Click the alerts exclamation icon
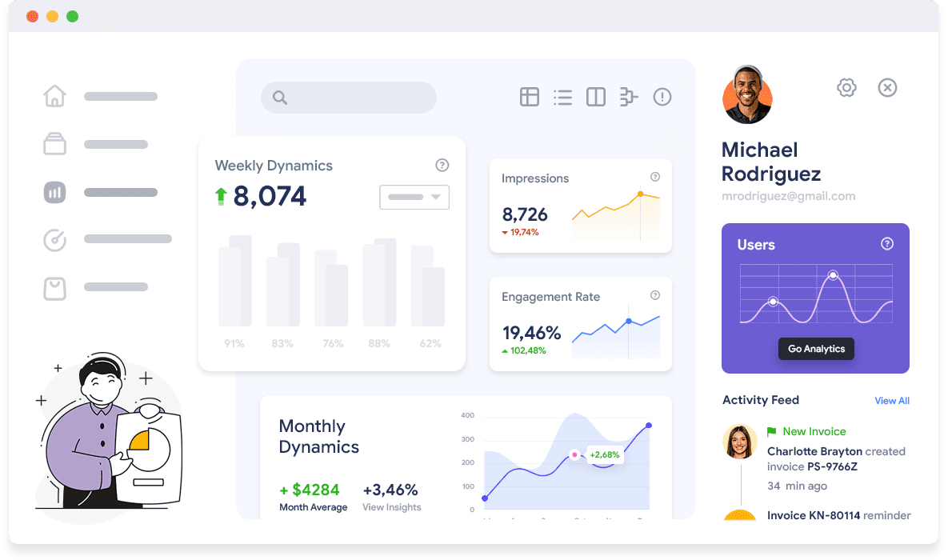The image size is (948, 560). (662, 97)
